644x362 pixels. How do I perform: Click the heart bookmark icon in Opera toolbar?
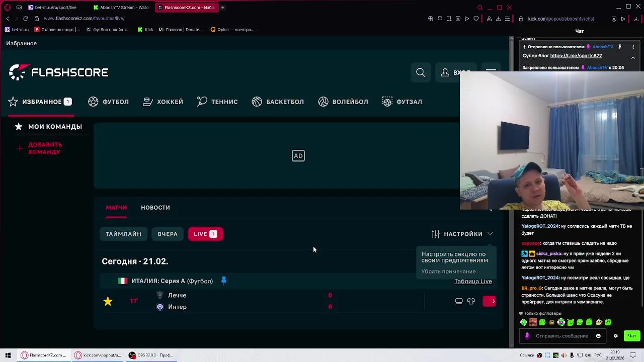click(x=476, y=19)
